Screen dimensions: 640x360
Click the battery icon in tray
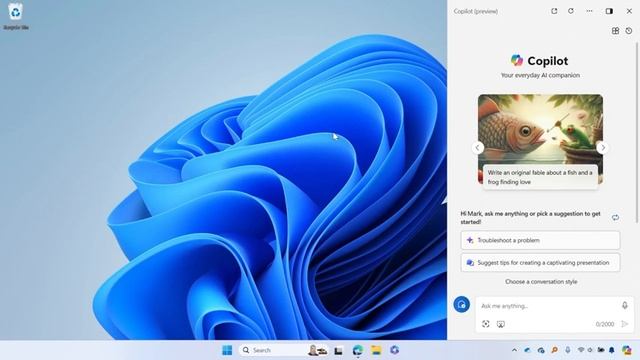pos(601,350)
